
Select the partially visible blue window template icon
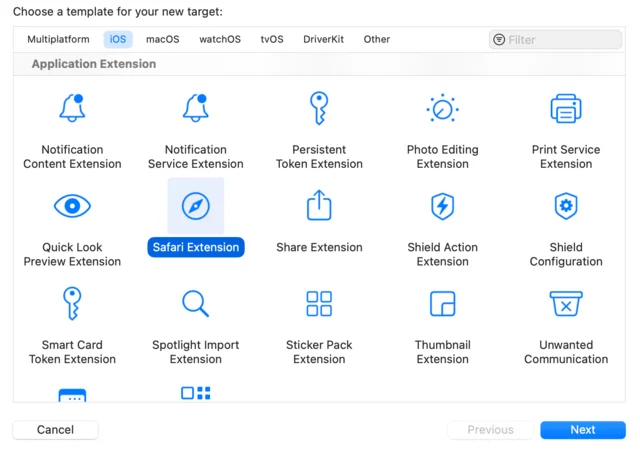click(x=72, y=395)
